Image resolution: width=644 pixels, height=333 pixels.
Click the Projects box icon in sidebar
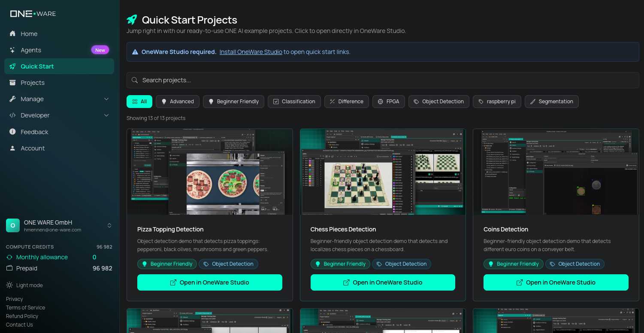pos(12,83)
